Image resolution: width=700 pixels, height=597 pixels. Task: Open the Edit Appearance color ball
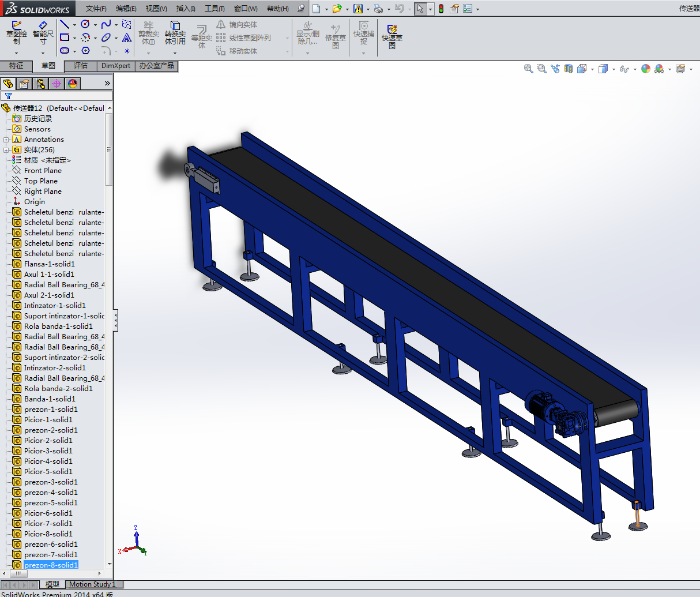pyautogui.click(x=646, y=69)
